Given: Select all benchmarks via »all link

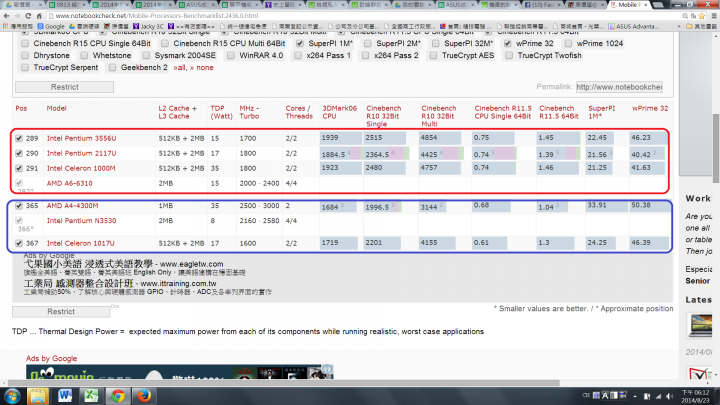Looking at the screenshot, I should click(180, 68).
